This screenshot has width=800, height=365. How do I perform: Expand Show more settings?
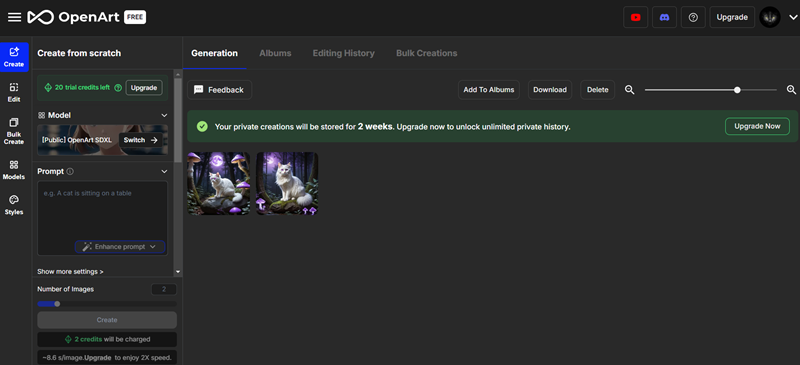tap(70, 272)
